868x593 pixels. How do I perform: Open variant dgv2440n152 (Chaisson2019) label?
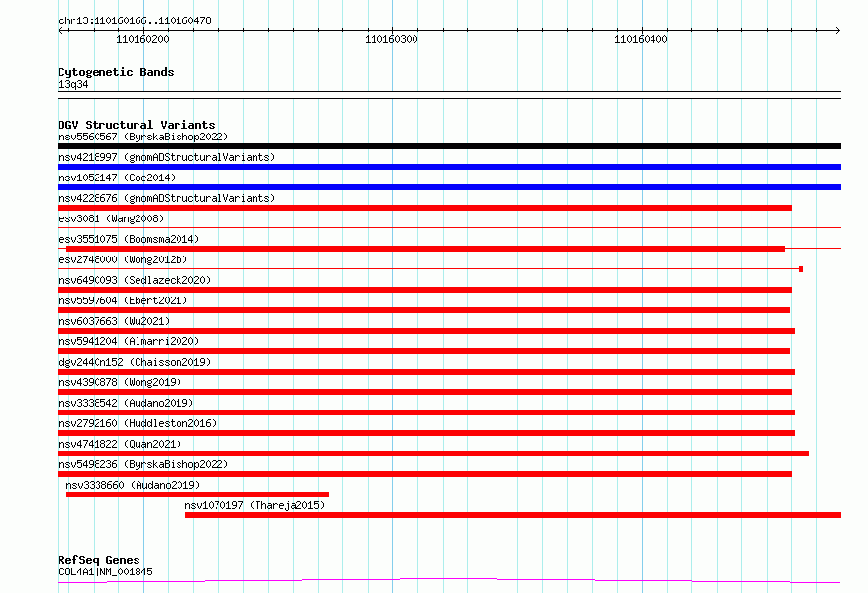[x=135, y=362]
